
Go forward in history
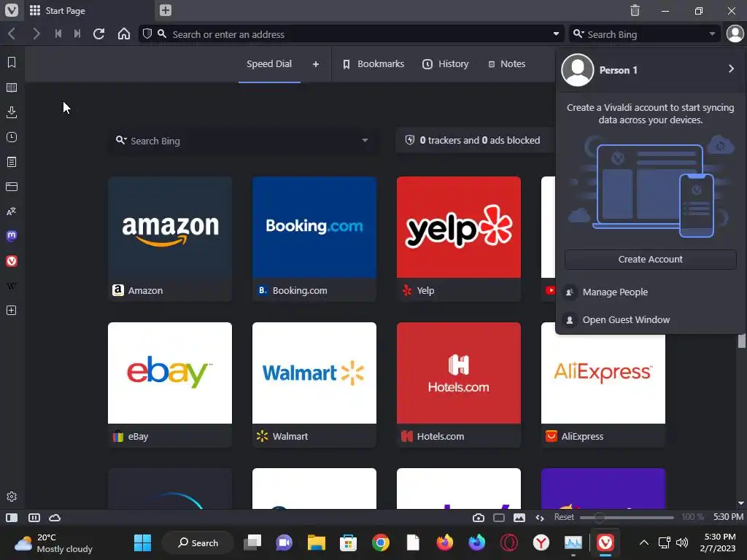[x=36, y=34]
